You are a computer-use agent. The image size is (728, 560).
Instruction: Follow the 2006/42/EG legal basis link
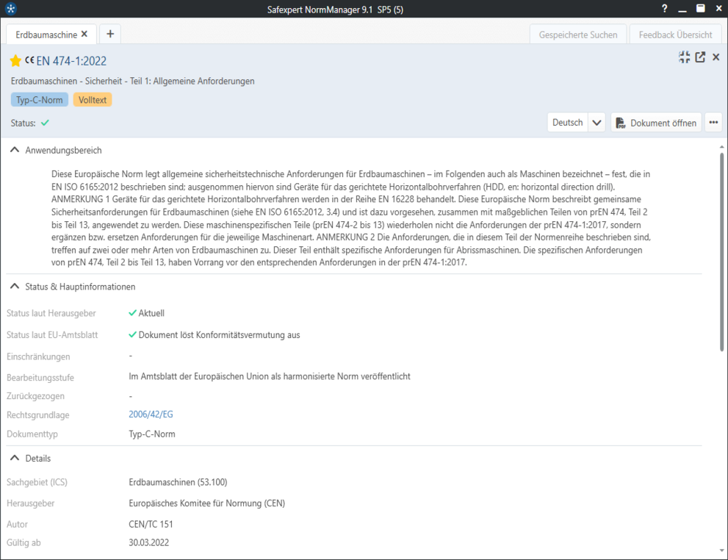click(x=151, y=414)
